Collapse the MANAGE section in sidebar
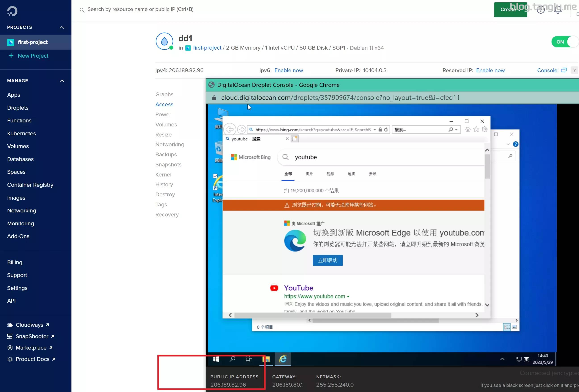This screenshot has width=579, height=392. tap(62, 80)
